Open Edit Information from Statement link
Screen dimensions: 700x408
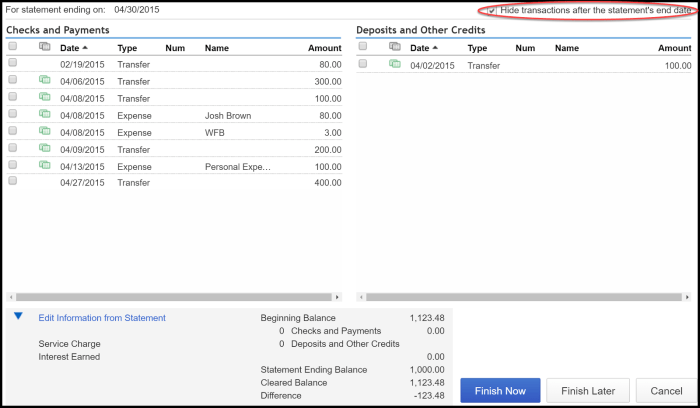click(101, 318)
